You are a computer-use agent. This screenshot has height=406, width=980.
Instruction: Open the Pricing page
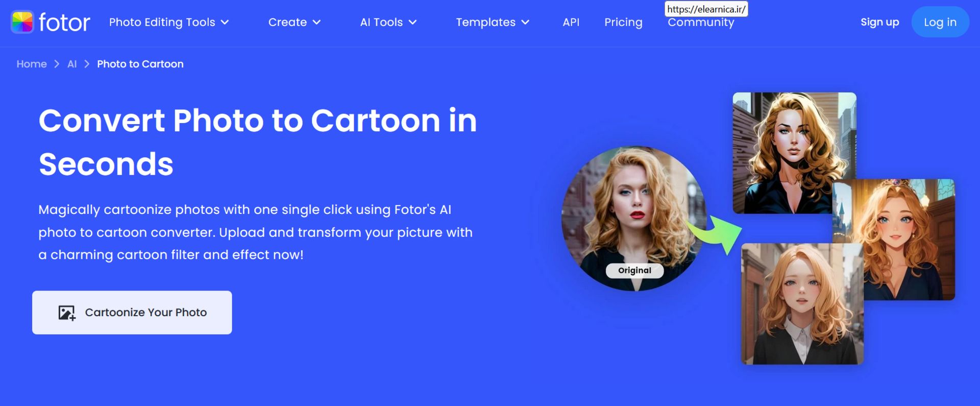(623, 22)
